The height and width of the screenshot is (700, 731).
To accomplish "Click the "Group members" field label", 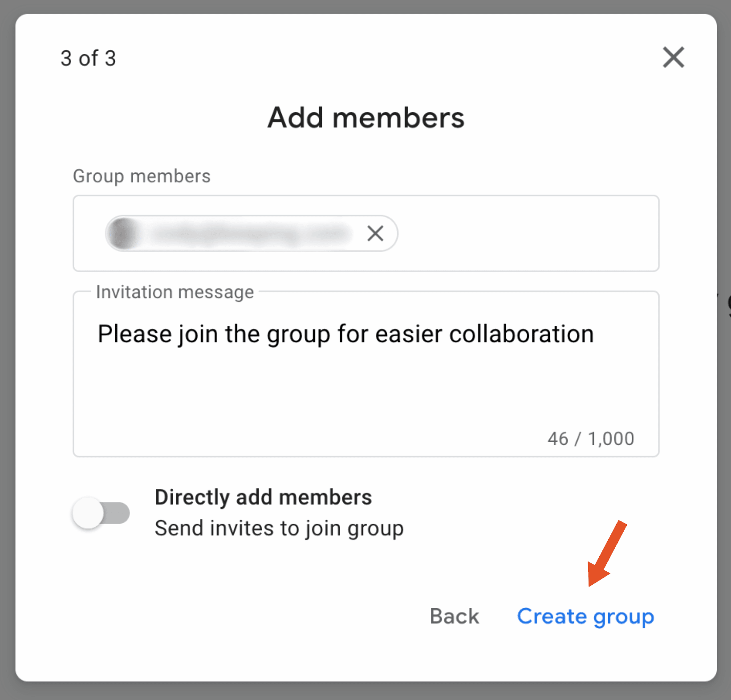I will point(142,176).
